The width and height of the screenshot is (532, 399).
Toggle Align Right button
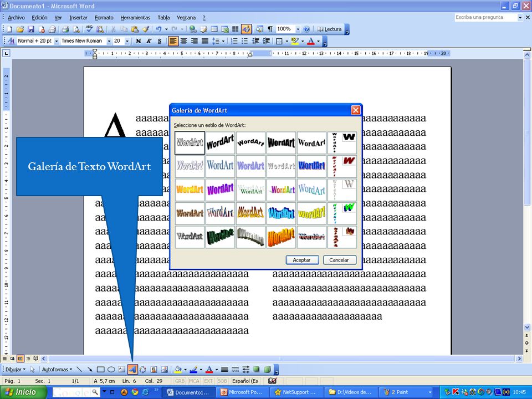pyautogui.click(x=195, y=42)
